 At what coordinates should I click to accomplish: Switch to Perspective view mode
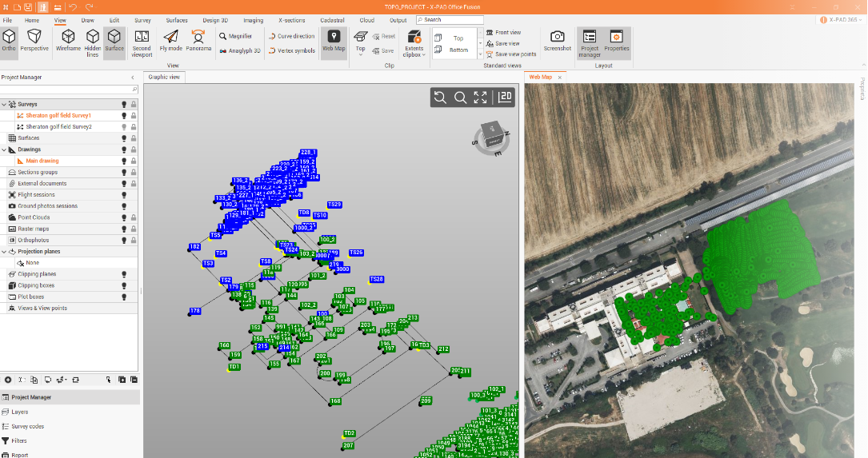pyautogui.click(x=34, y=41)
